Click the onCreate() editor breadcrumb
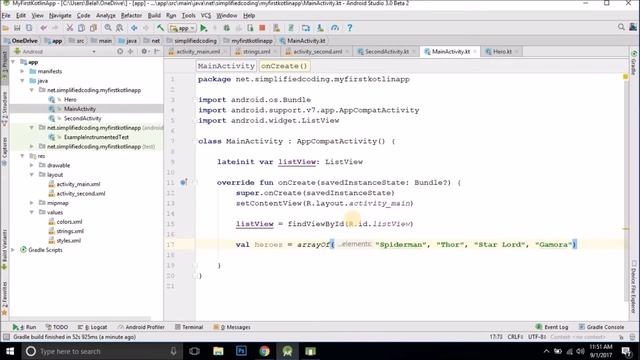The height and width of the screenshot is (360, 640). (x=284, y=66)
